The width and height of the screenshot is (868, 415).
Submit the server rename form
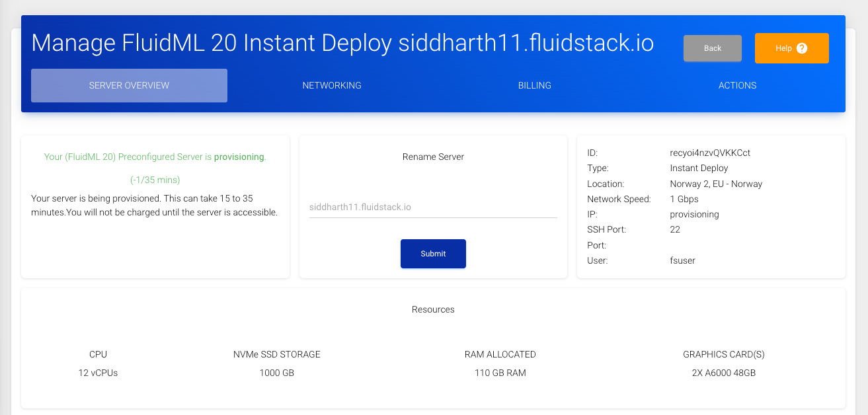pyautogui.click(x=433, y=254)
